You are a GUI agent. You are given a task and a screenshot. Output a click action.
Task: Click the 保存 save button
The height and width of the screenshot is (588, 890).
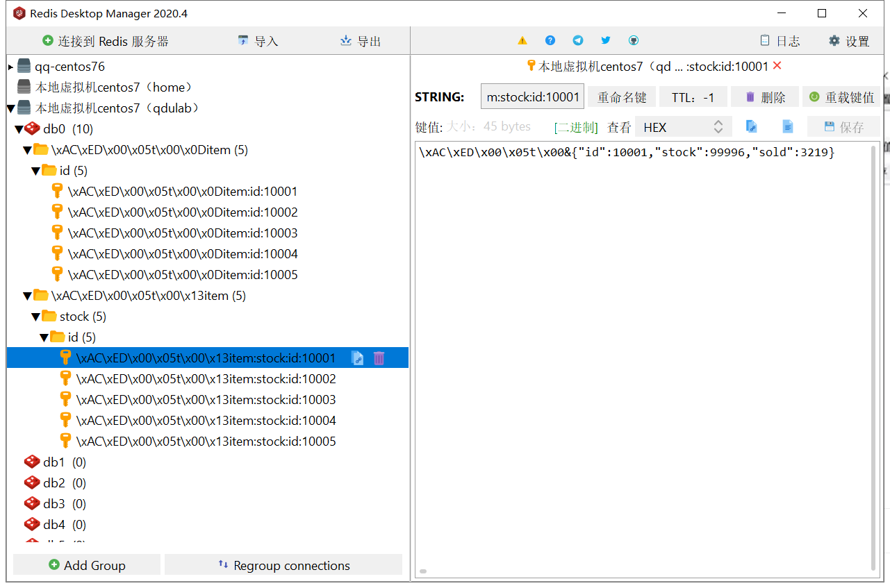[843, 127]
